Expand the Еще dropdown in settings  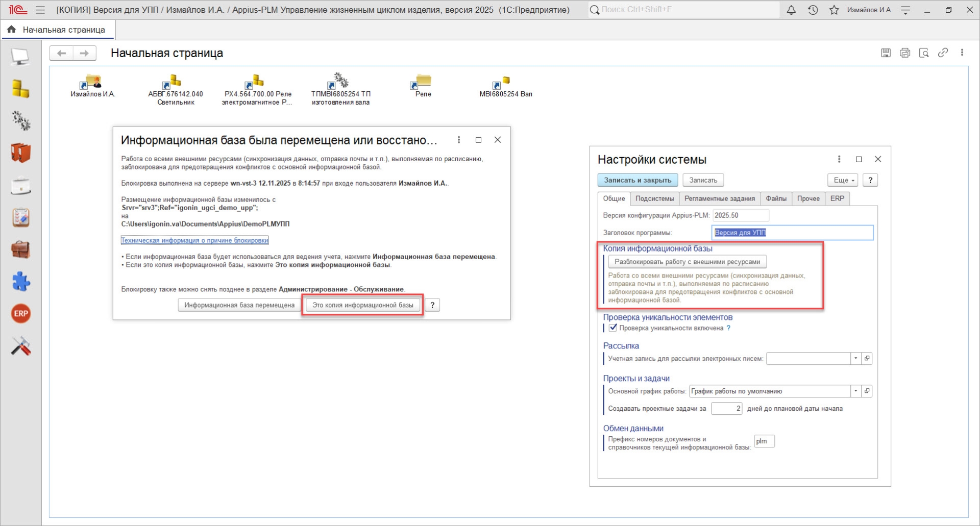(x=843, y=180)
